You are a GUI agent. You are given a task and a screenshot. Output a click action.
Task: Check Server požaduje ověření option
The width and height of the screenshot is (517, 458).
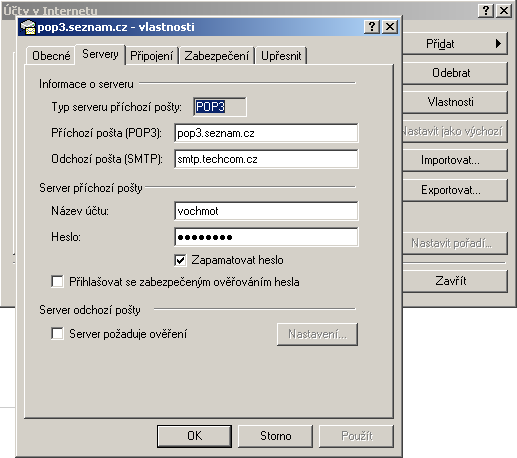click(57, 333)
